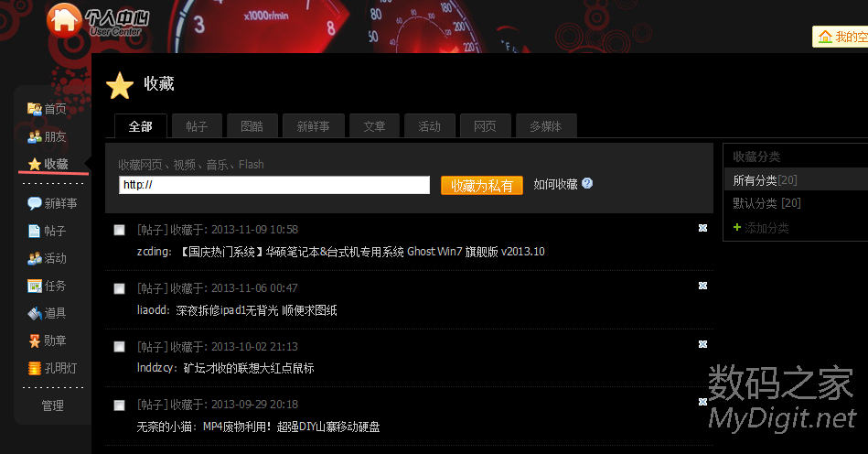868x454 pixels.
Task: Delete the MP4废物利用 favorite
Action: point(702,402)
